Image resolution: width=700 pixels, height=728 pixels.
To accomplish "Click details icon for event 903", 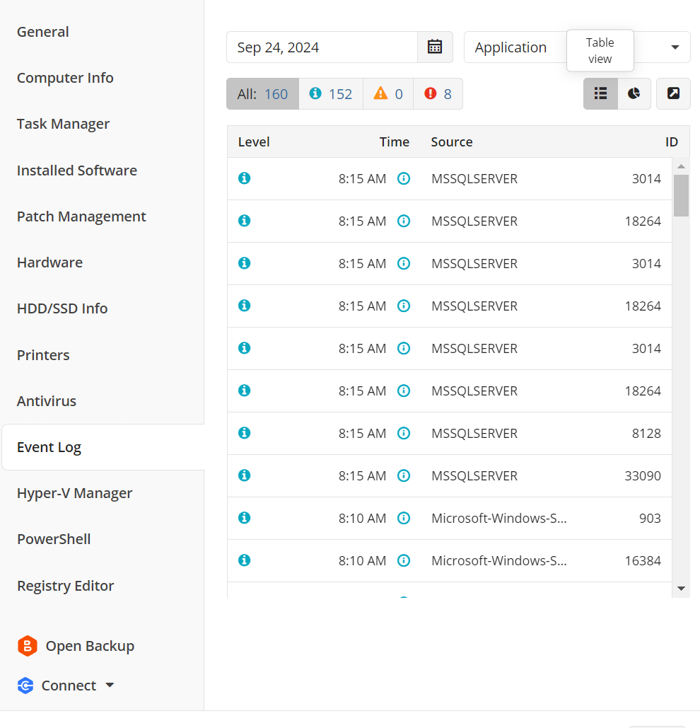I will [404, 518].
